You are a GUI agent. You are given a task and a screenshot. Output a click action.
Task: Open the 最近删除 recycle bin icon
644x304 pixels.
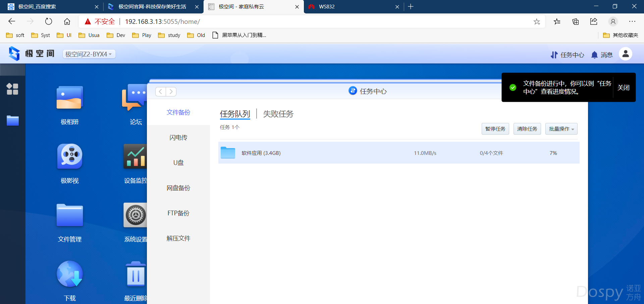136,274
